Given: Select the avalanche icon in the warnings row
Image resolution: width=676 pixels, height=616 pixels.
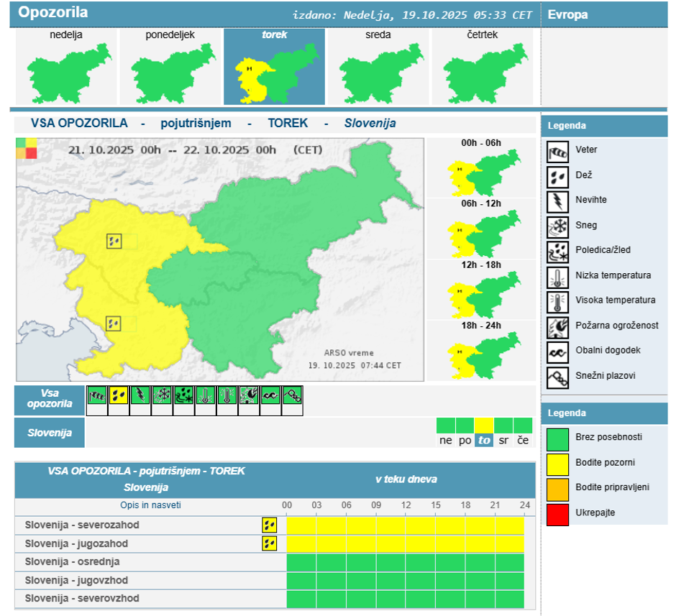Looking at the screenshot, I should click(292, 395).
